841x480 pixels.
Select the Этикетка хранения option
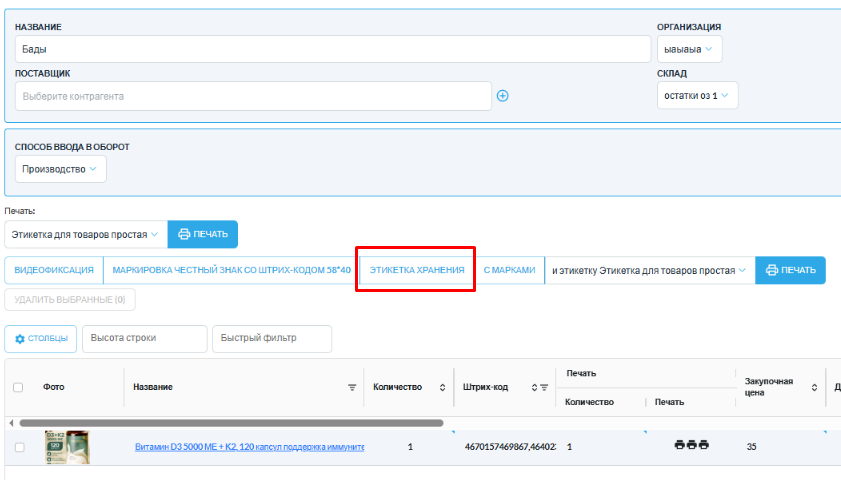coord(416,270)
